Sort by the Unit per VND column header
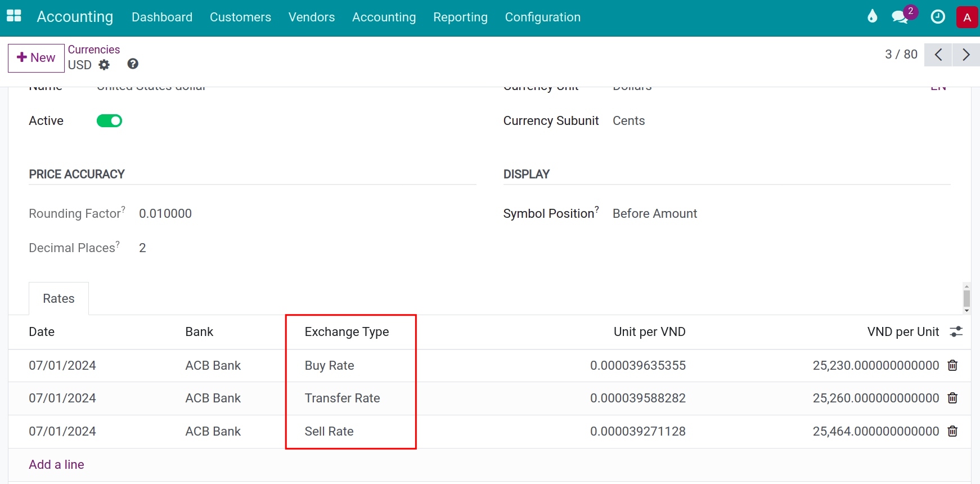The width and height of the screenshot is (980, 484). point(650,331)
